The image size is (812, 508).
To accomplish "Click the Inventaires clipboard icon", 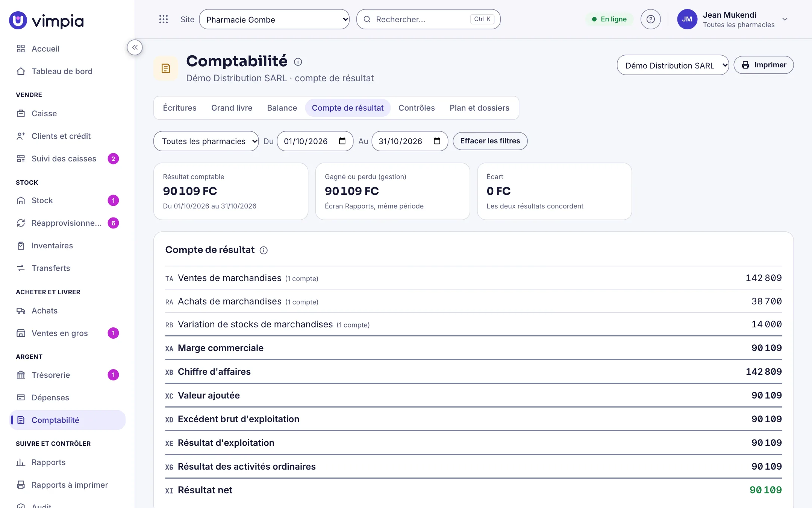I will [21, 245].
